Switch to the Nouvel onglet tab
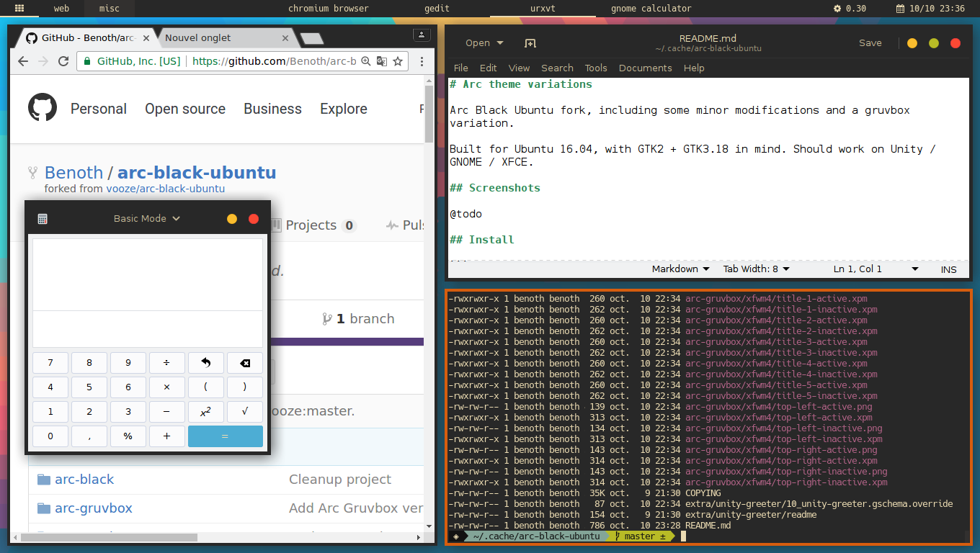 [223, 37]
